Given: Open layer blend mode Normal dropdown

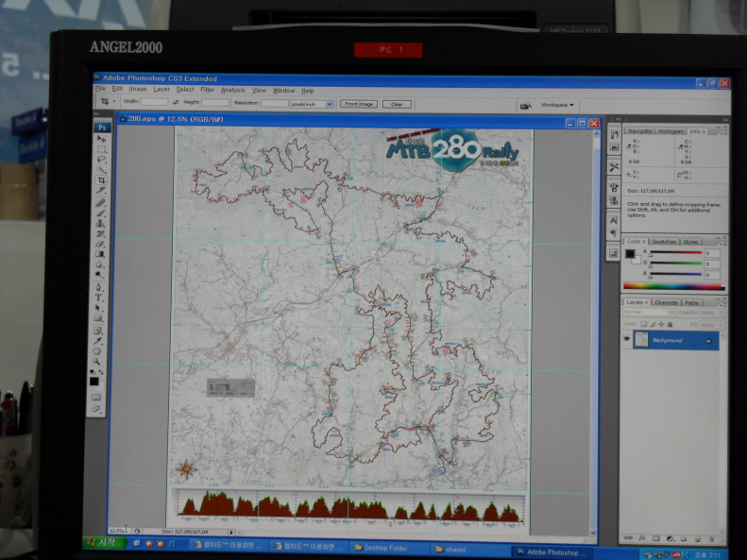Looking at the screenshot, I should tap(650, 312).
